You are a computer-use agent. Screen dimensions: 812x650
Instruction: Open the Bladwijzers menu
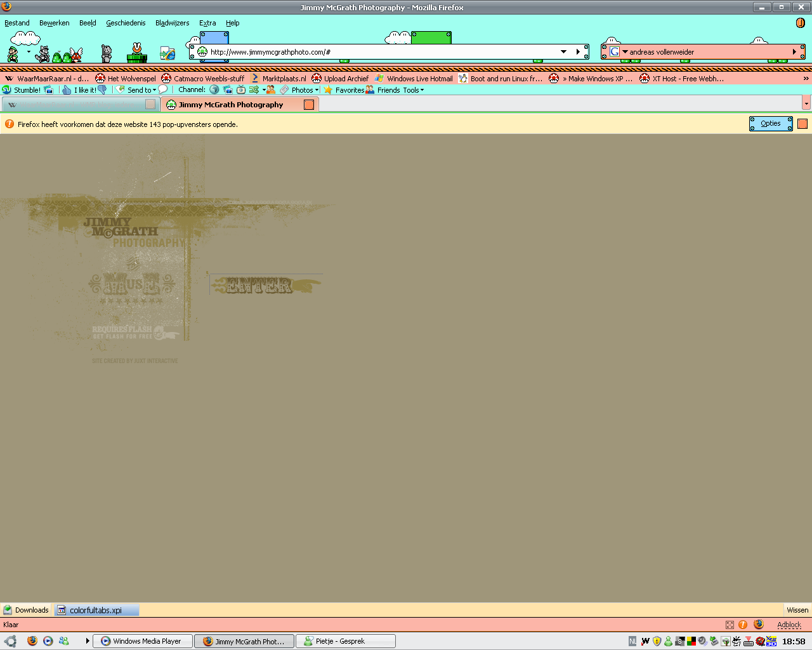click(x=172, y=23)
